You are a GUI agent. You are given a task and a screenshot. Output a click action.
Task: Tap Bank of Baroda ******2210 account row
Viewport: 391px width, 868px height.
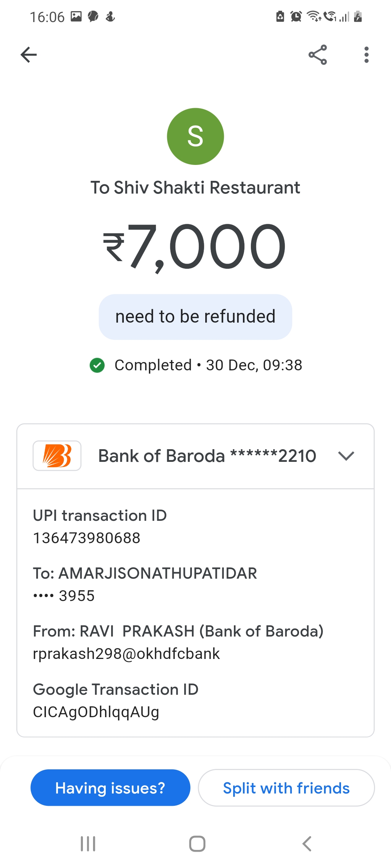pyautogui.click(x=207, y=456)
